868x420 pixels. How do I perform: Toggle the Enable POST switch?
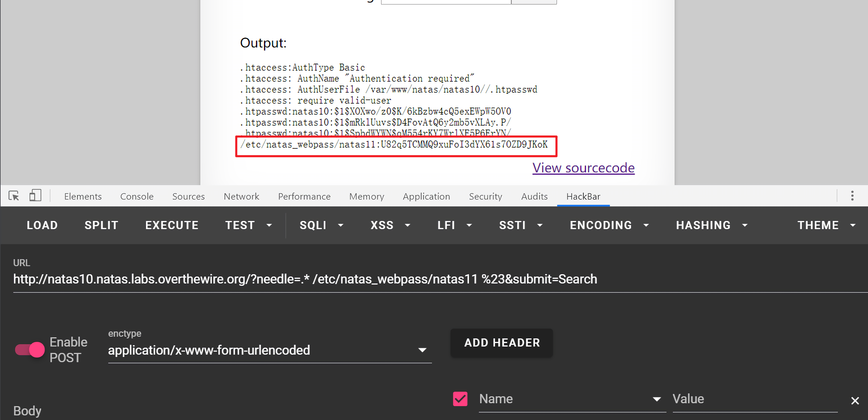pos(30,350)
